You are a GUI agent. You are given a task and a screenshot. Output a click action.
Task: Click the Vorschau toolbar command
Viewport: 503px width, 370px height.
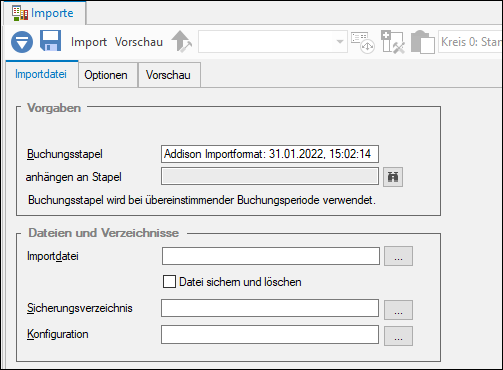pos(139,42)
